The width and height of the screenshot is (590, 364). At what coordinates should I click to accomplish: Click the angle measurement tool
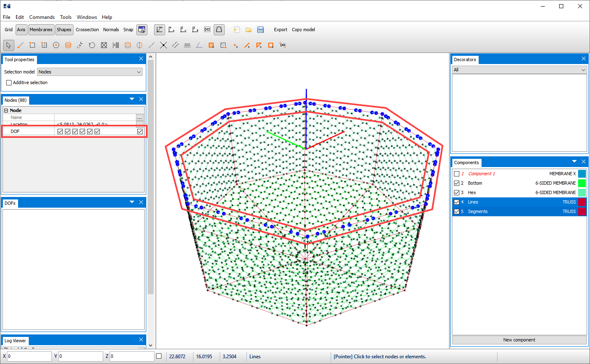pyautogui.click(x=199, y=45)
